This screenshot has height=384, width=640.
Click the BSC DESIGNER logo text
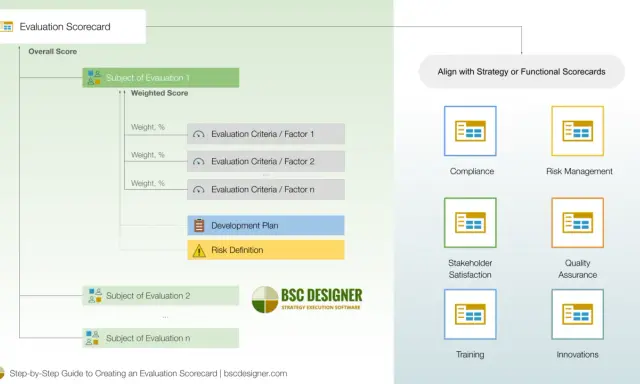point(322,295)
